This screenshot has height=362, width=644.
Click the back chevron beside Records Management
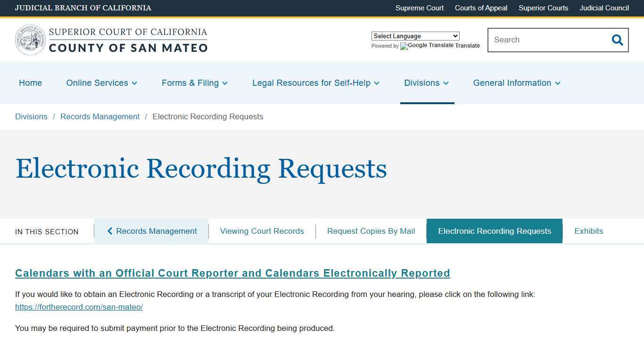[110, 231]
